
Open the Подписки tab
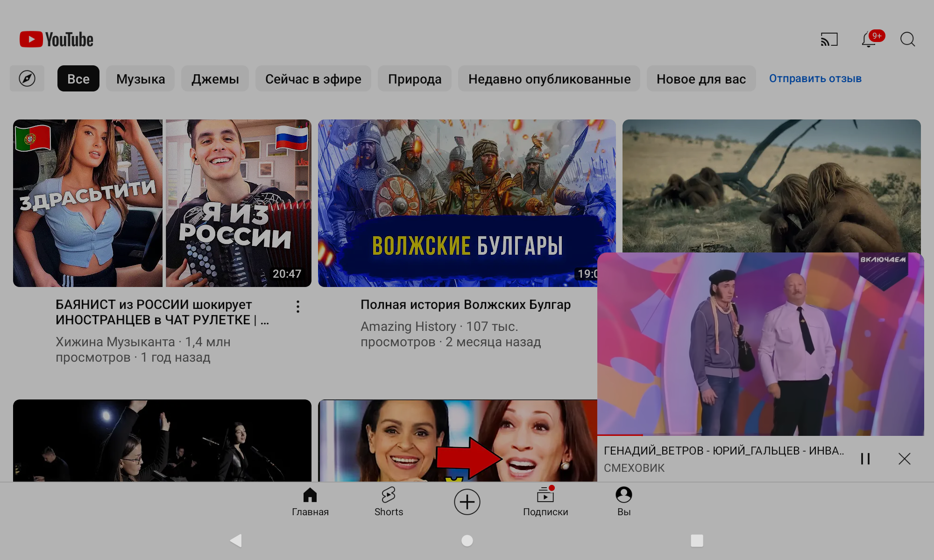pyautogui.click(x=545, y=502)
